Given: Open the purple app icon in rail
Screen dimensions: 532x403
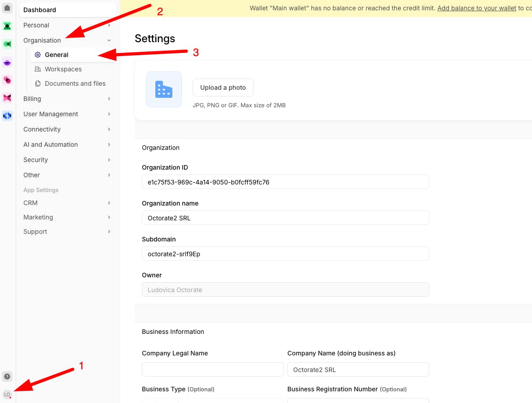Looking at the screenshot, I should coord(7,62).
